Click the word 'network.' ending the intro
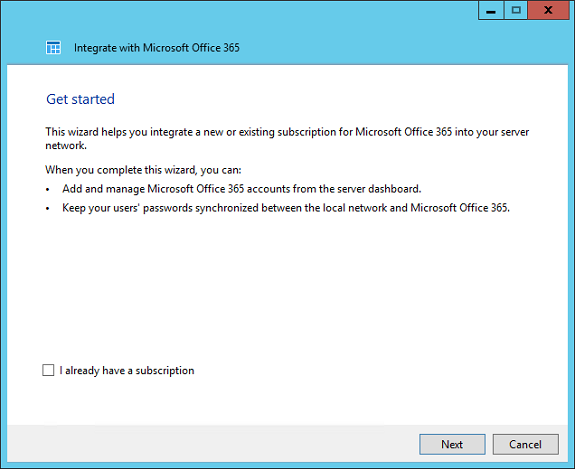 66,146
